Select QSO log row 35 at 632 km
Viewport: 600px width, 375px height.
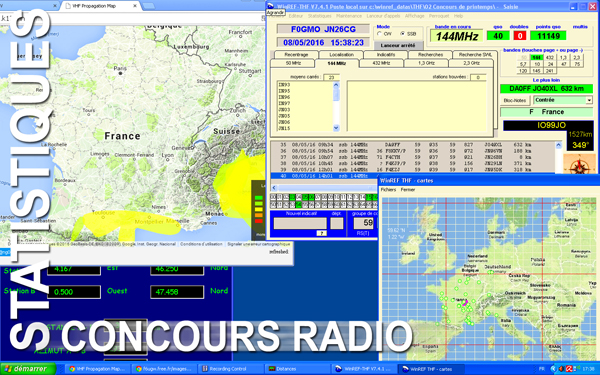click(x=412, y=145)
